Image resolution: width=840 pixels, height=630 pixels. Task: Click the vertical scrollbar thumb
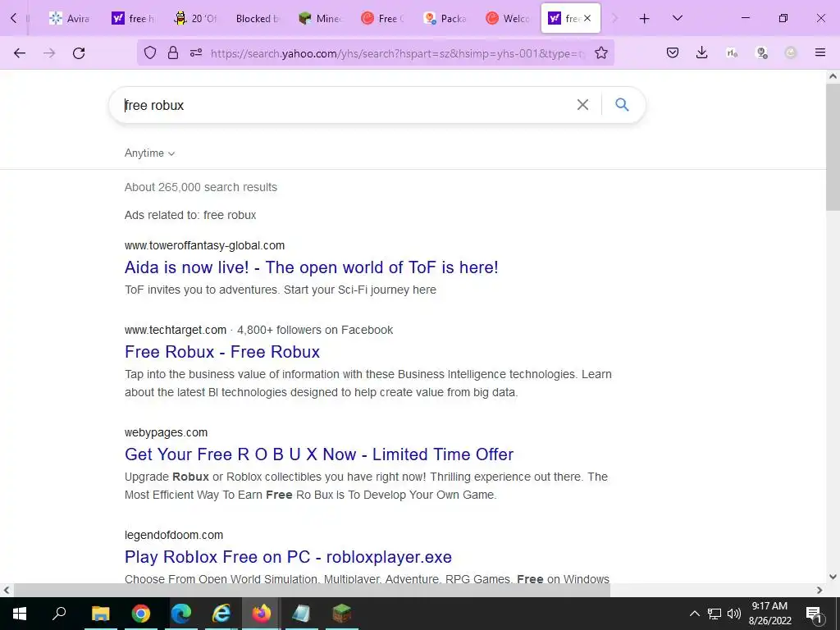(833, 146)
